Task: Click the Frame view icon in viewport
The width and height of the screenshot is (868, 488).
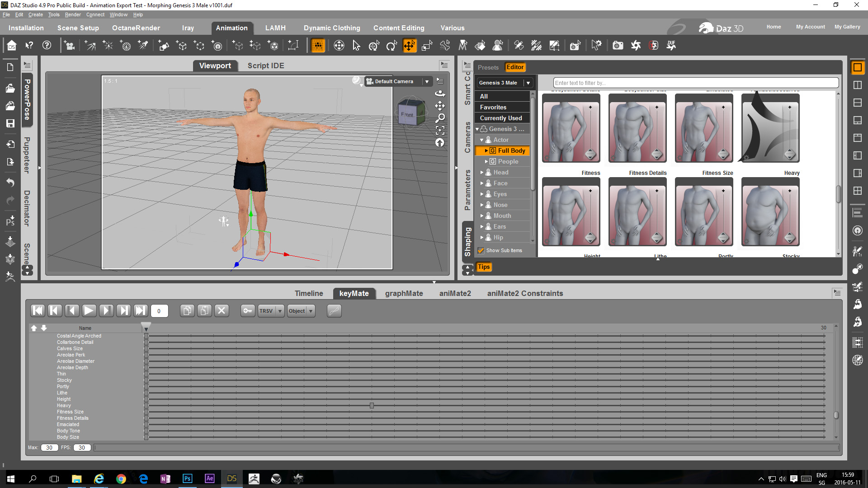Action: (440, 131)
